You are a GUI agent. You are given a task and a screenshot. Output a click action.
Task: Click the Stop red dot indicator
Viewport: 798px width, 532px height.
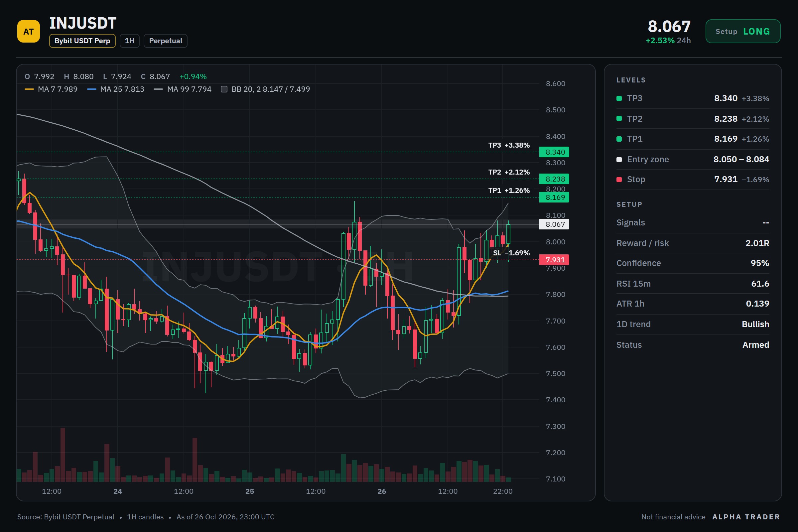point(619,180)
